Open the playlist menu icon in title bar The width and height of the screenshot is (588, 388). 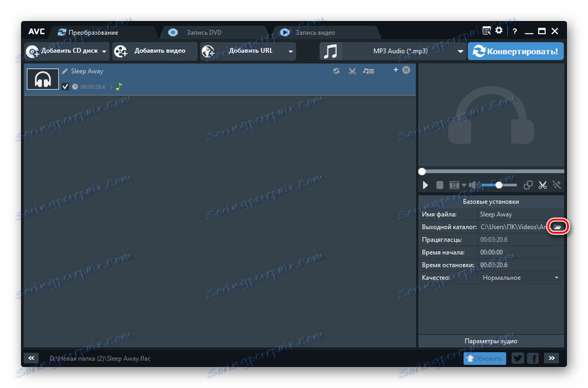(x=486, y=31)
